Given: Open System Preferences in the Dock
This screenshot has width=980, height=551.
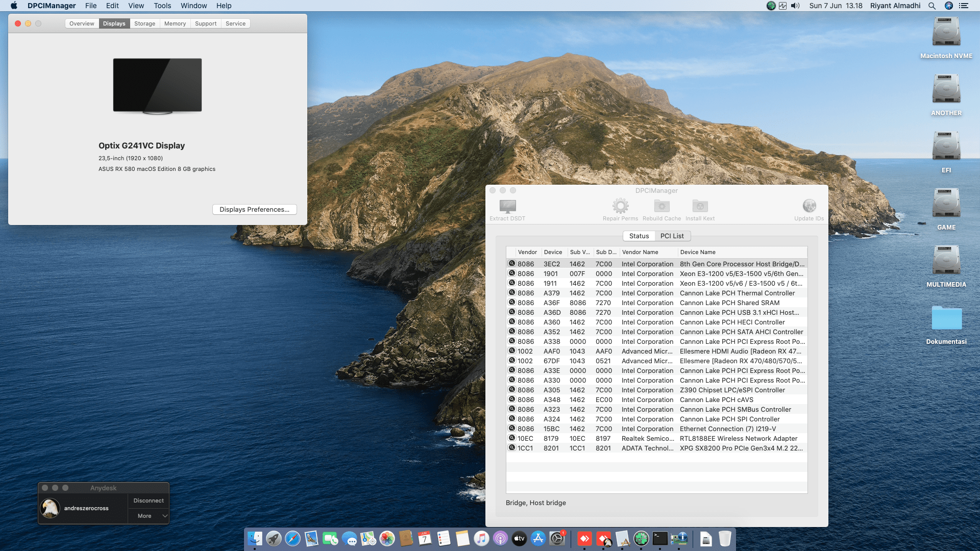Looking at the screenshot, I should tap(557, 538).
